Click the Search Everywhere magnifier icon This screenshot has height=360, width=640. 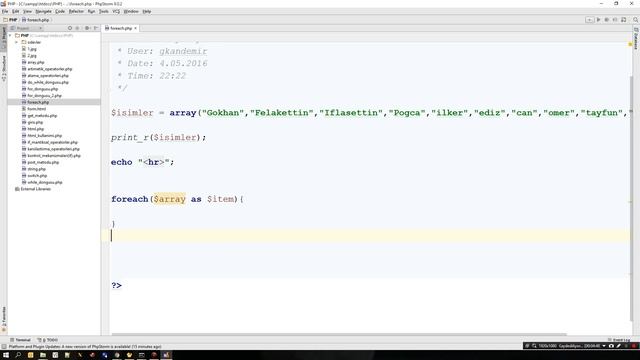tap(636, 20)
